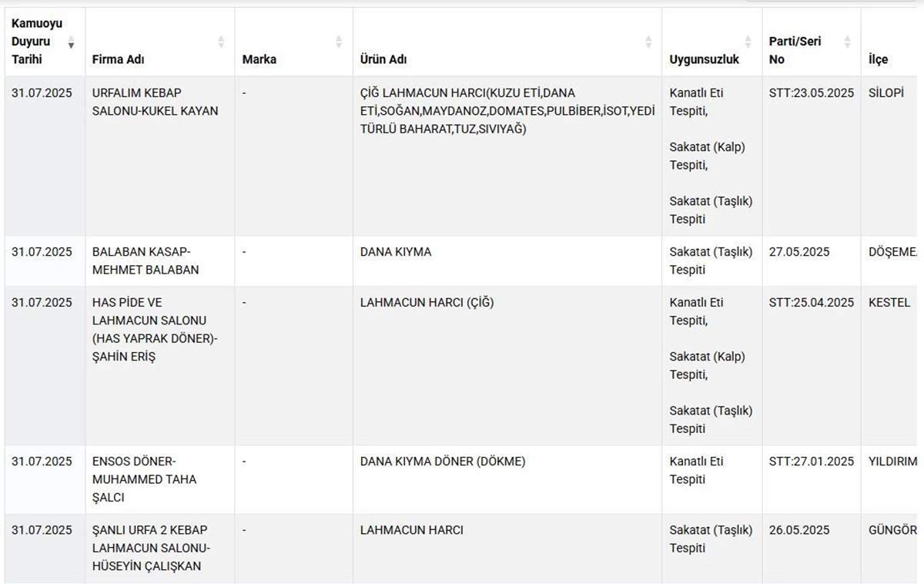Click the Firma Adı sort arrows

point(221,42)
